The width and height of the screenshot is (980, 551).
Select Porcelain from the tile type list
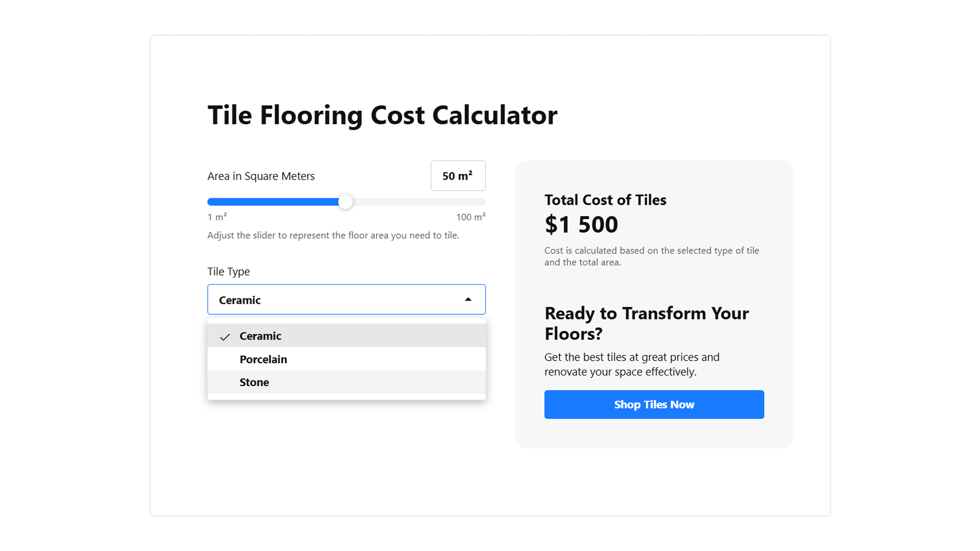pos(347,359)
